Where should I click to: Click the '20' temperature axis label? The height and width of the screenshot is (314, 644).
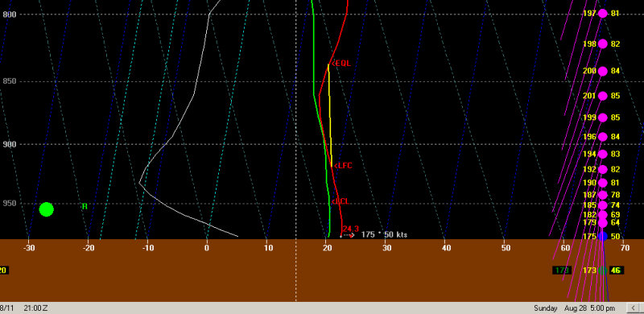[x=327, y=248]
